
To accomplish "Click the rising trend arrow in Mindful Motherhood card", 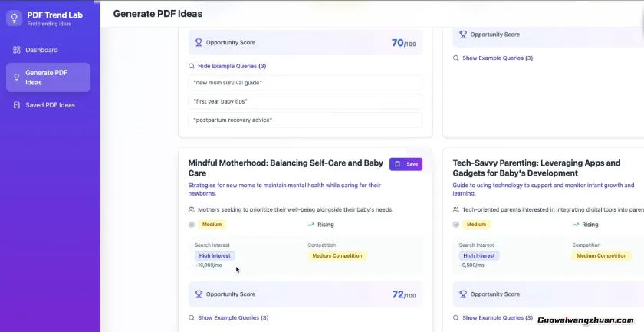I will (x=311, y=225).
